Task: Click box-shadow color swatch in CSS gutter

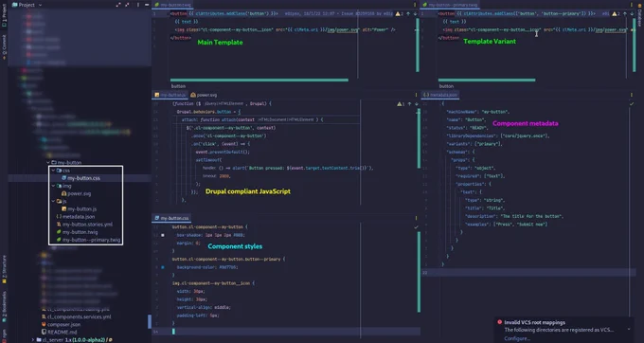Action: [x=163, y=235]
